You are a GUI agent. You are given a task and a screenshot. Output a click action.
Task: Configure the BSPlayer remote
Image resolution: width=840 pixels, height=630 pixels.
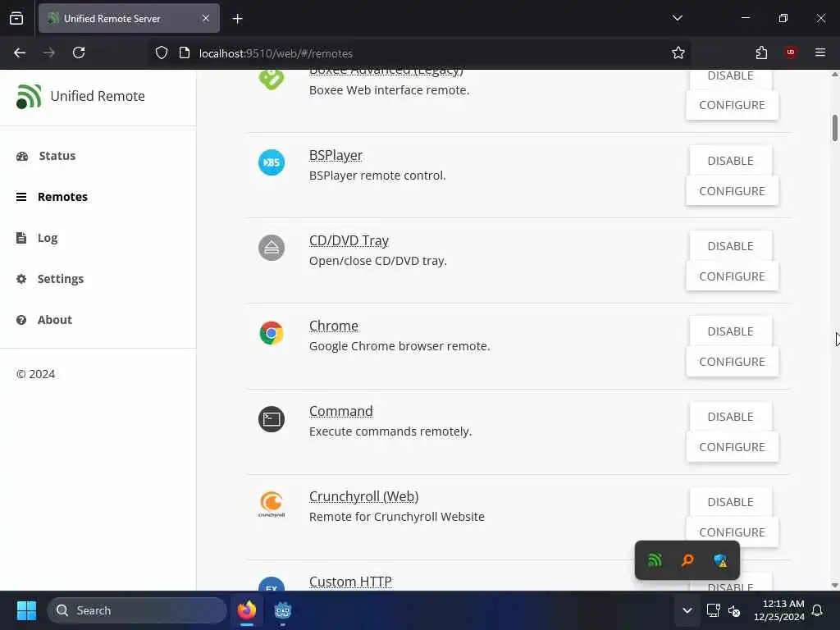[x=732, y=190]
